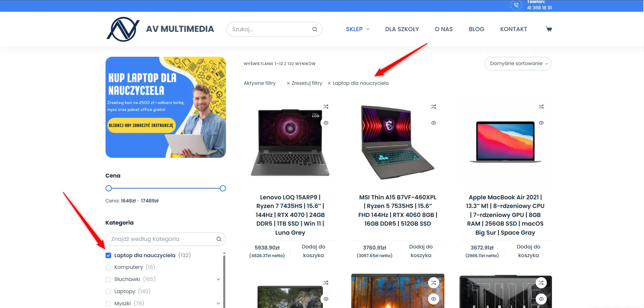Image resolution: width=644 pixels, height=308 pixels.
Task: Open the O NAS page
Action: click(444, 29)
